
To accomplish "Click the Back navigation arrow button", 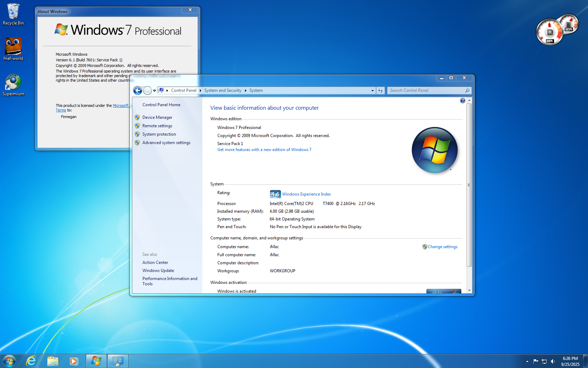I will coord(138,91).
